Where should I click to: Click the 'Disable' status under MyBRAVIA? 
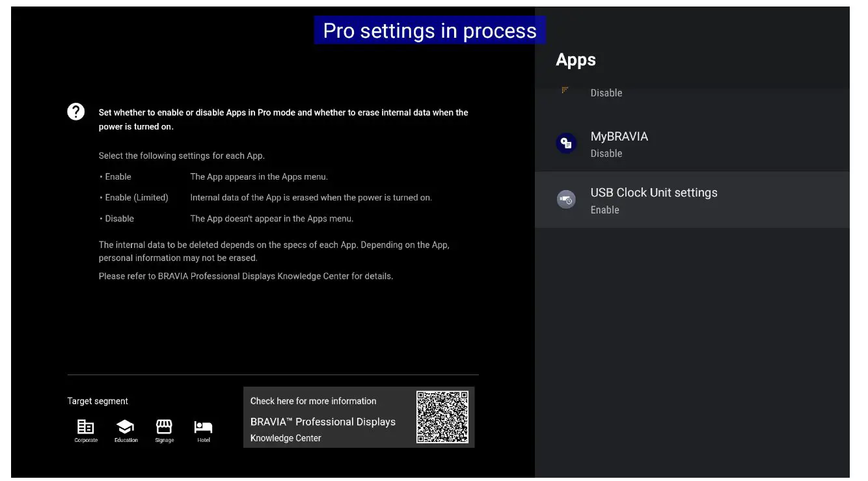[606, 154]
